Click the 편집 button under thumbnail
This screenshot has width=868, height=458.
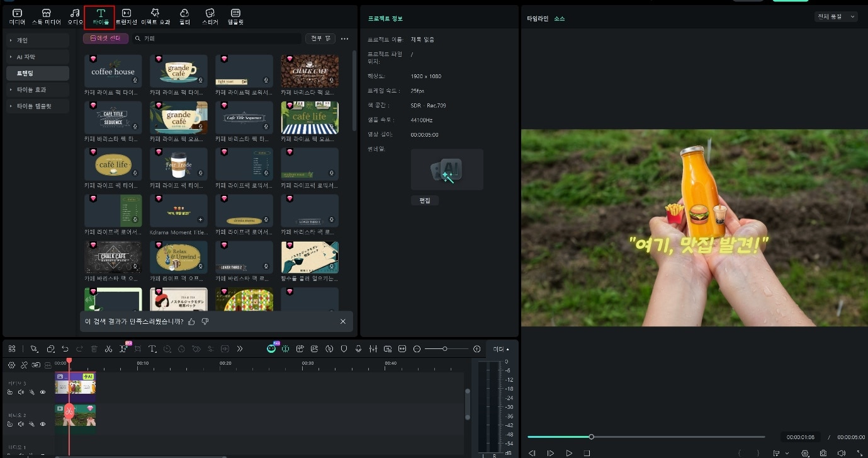(x=424, y=200)
